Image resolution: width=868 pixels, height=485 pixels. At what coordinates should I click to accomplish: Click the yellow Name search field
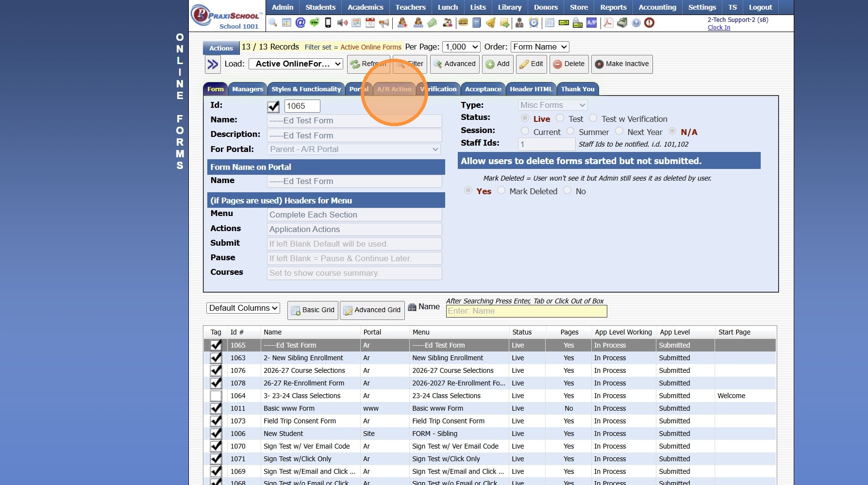click(526, 311)
